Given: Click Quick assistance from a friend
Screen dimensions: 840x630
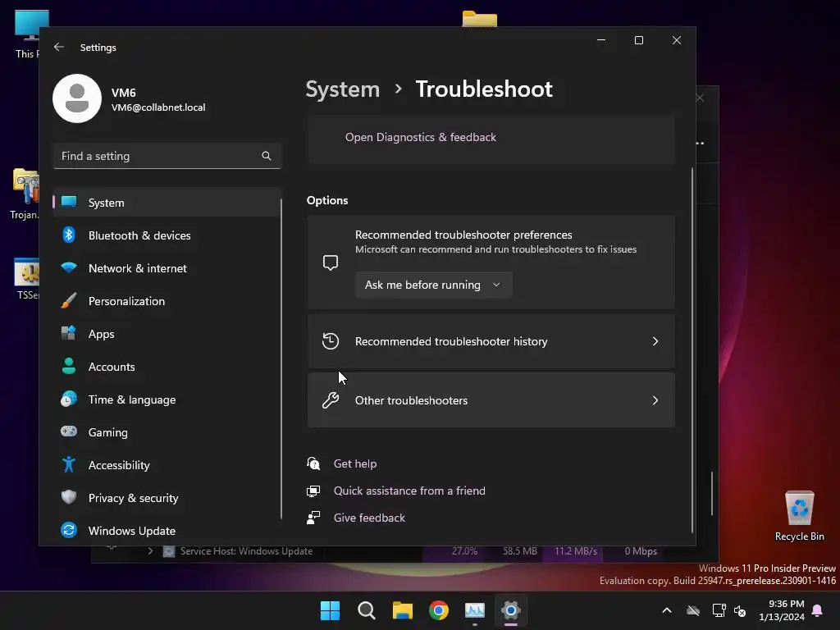Looking at the screenshot, I should (409, 491).
